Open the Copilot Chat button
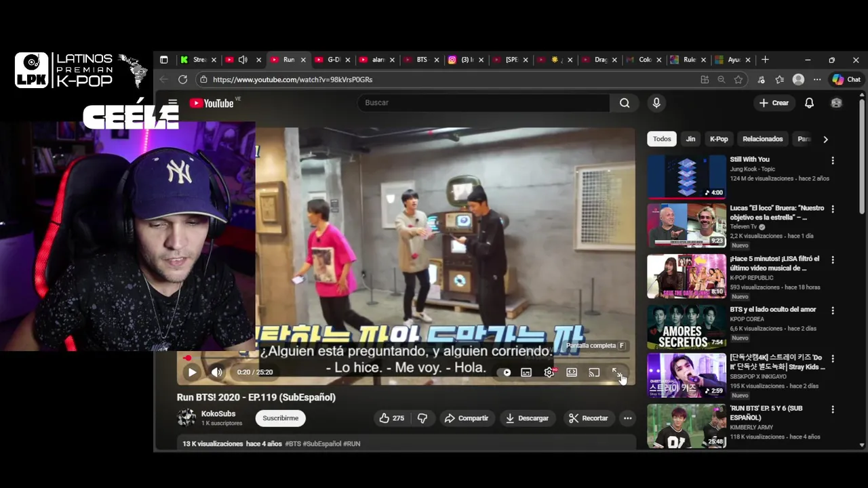This screenshot has width=868, height=488. click(x=846, y=79)
